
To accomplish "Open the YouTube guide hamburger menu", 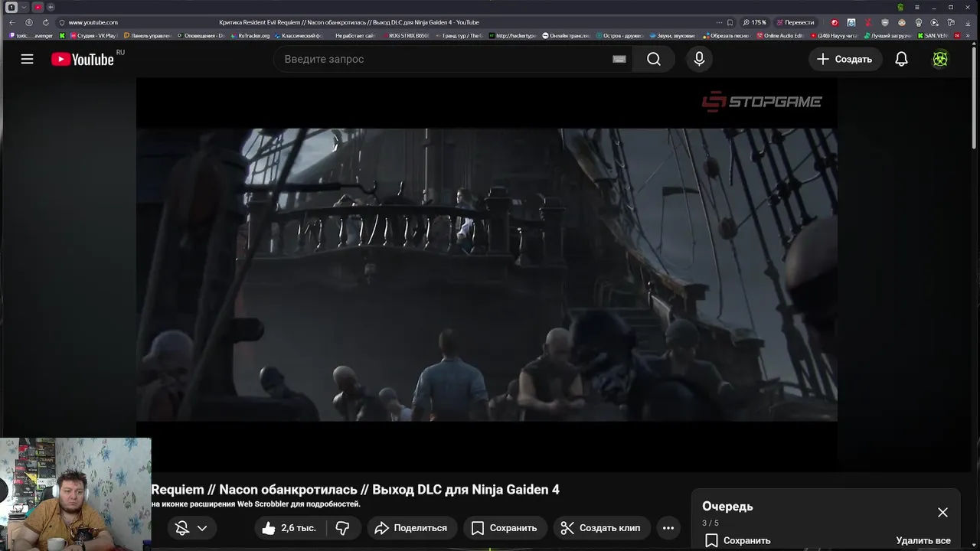I will coord(27,59).
